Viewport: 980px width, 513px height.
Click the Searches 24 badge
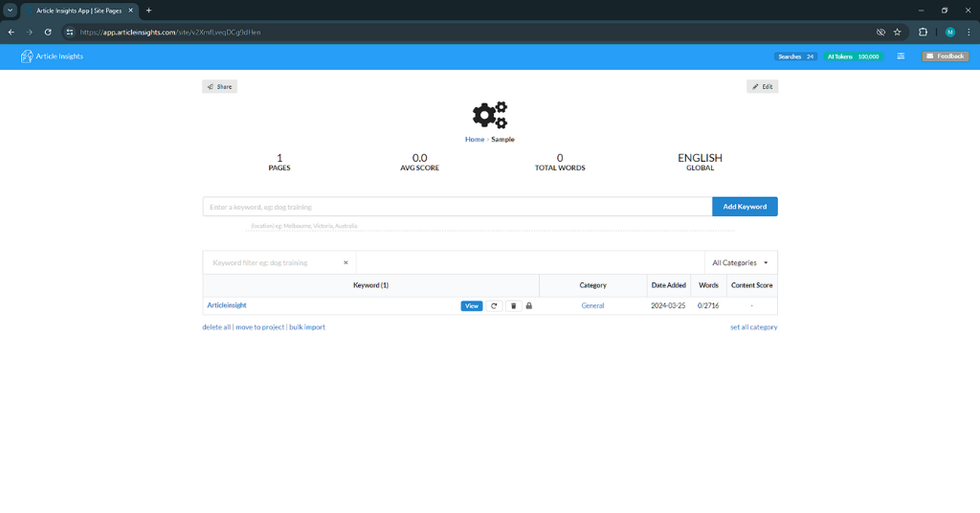tap(795, 56)
